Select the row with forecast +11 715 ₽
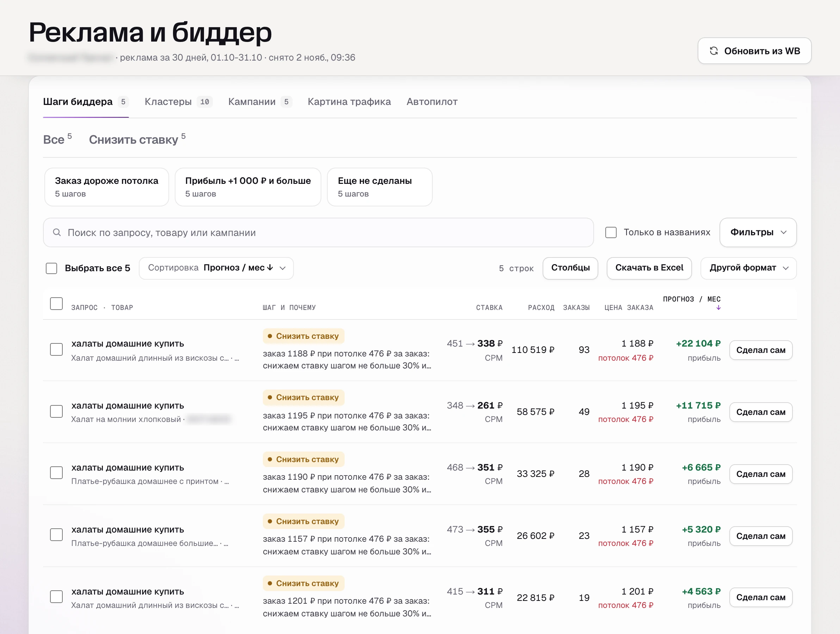The image size is (840, 634). coord(56,411)
